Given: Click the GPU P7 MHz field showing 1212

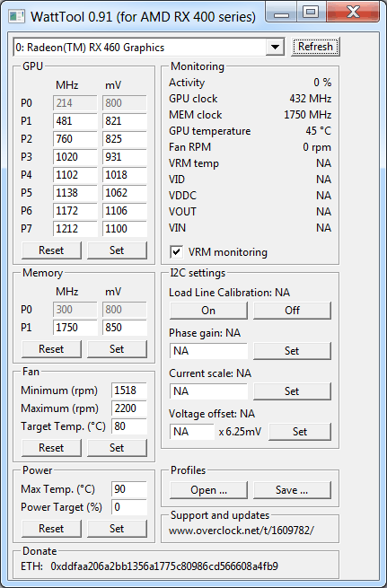Looking at the screenshot, I should click(x=75, y=229).
